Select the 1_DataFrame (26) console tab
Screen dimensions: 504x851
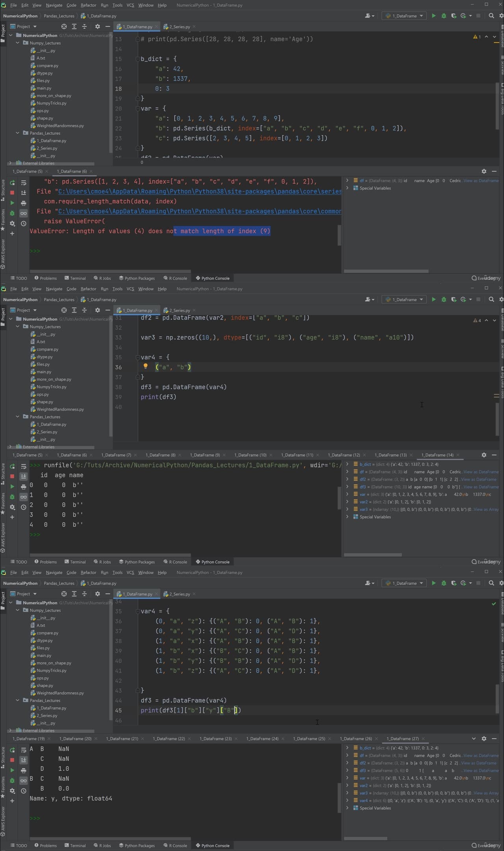pos(356,738)
